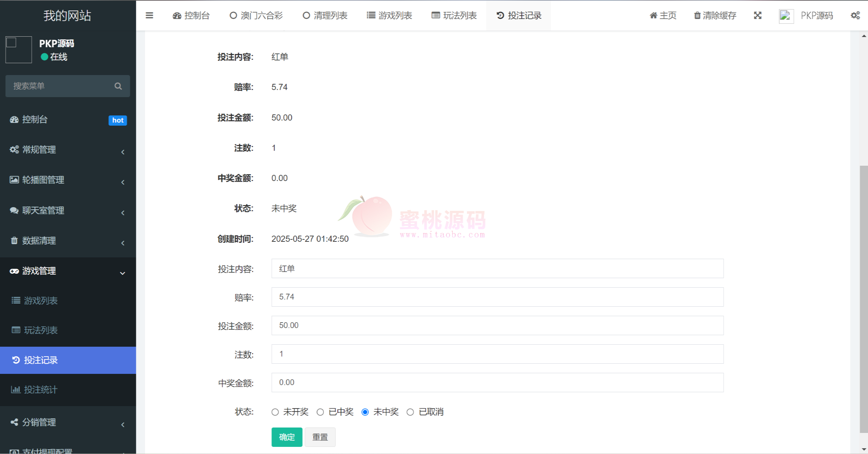868x454 pixels.
Task: Open the settings gears icon at top right
Action: click(855, 16)
